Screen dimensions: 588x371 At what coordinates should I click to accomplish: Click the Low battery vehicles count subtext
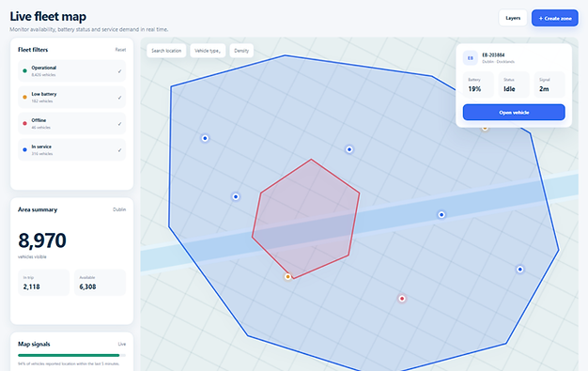click(42, 101)
